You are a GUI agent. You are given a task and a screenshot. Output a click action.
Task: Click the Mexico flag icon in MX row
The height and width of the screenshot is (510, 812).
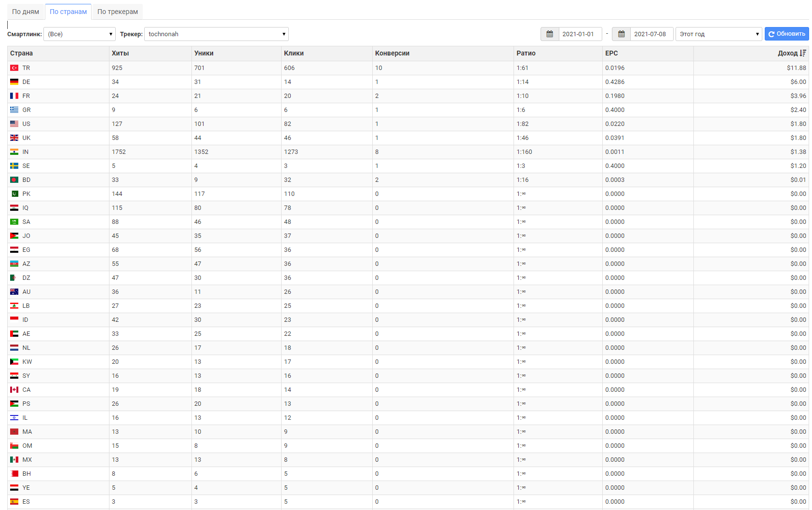coord(14,460)
